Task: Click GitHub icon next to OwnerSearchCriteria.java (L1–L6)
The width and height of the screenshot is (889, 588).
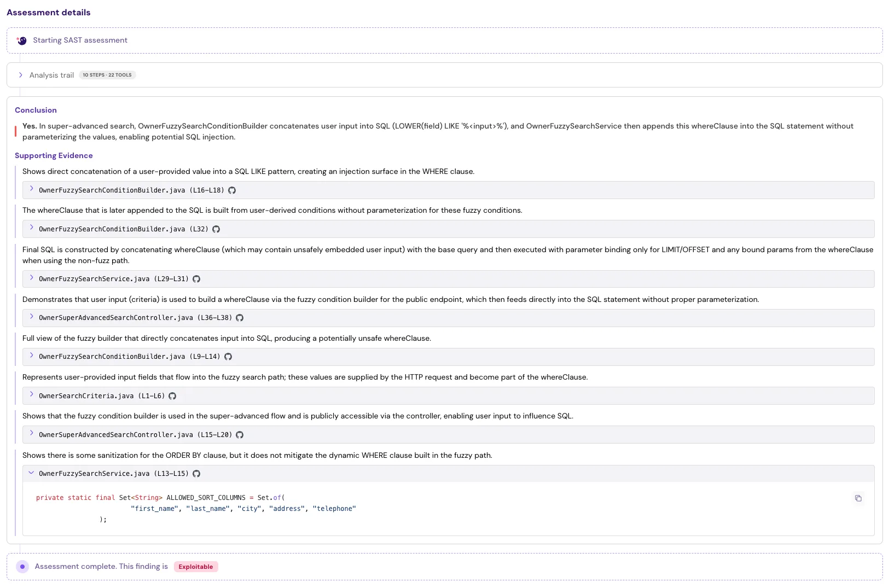Action: click(x=173, y=396)
